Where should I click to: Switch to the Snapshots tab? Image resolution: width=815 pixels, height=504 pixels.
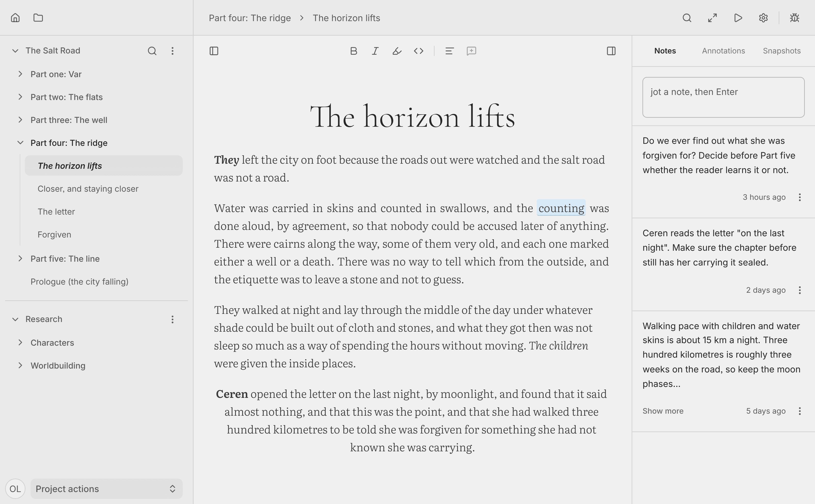pyautogui.click(x=782, y=51)
